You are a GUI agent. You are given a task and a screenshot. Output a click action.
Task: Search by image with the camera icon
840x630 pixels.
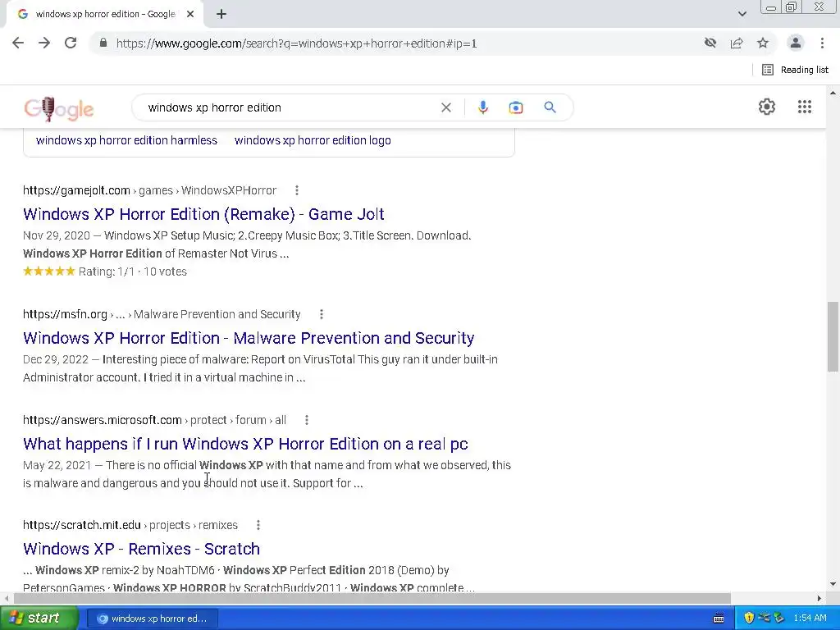515,107
